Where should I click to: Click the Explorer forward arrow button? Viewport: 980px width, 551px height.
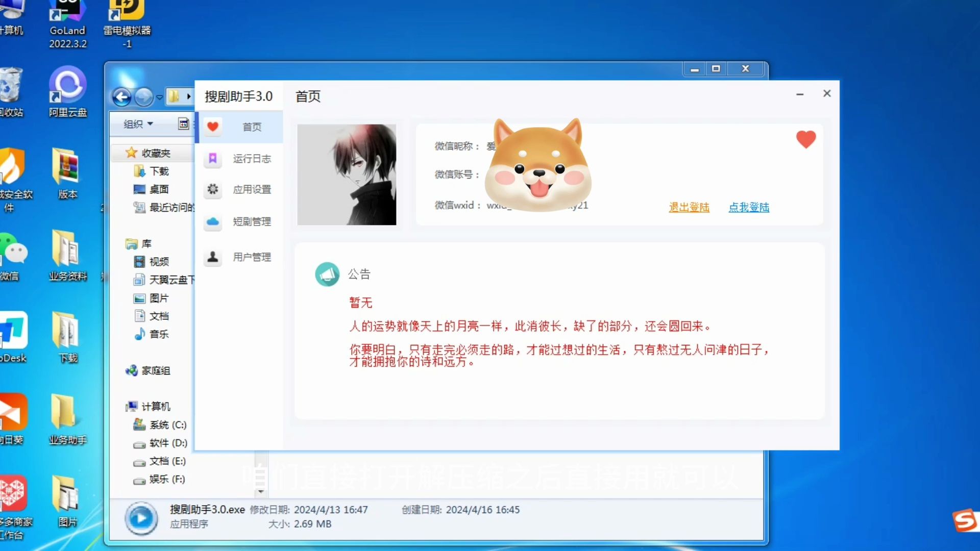point(144,97)
